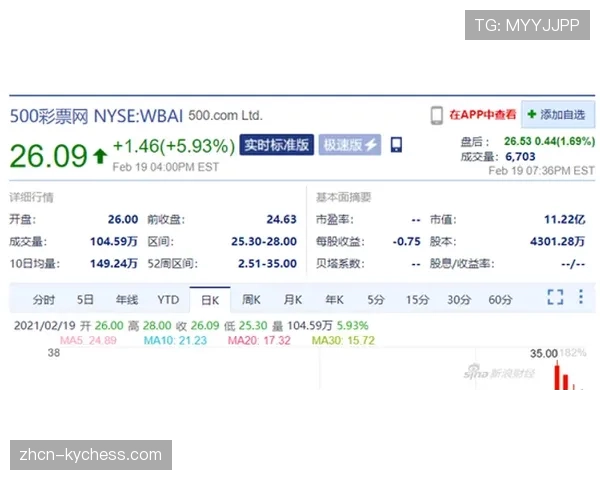Click the 成交量 value 104.59万 in details

click(114, 242)
